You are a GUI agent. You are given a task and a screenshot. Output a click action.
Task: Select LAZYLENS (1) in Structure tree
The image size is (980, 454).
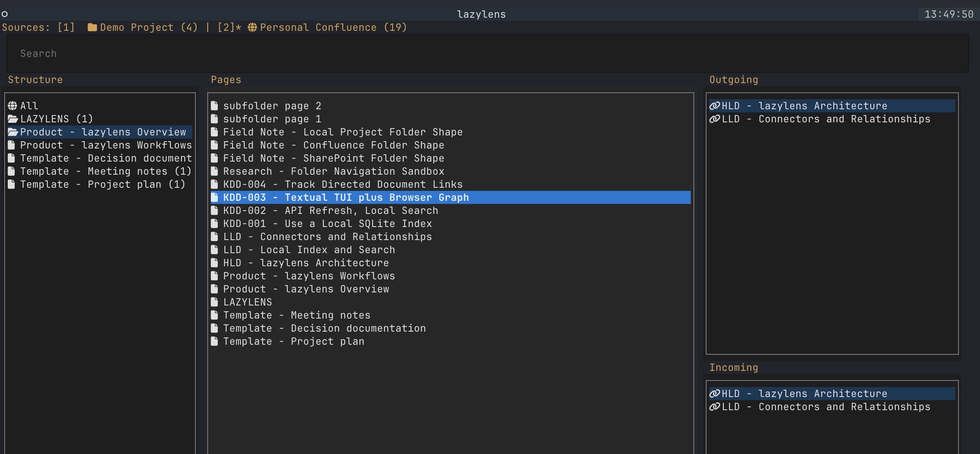pos(100,119)
